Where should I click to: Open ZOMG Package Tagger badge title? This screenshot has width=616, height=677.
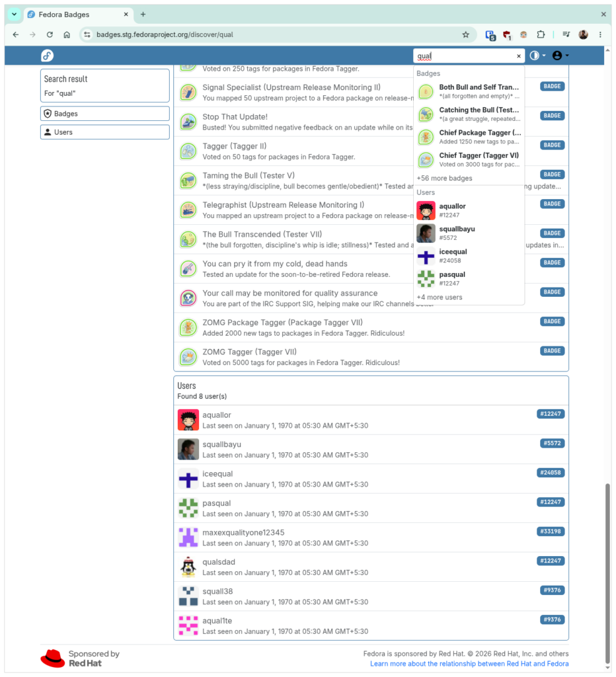[282, 322]
